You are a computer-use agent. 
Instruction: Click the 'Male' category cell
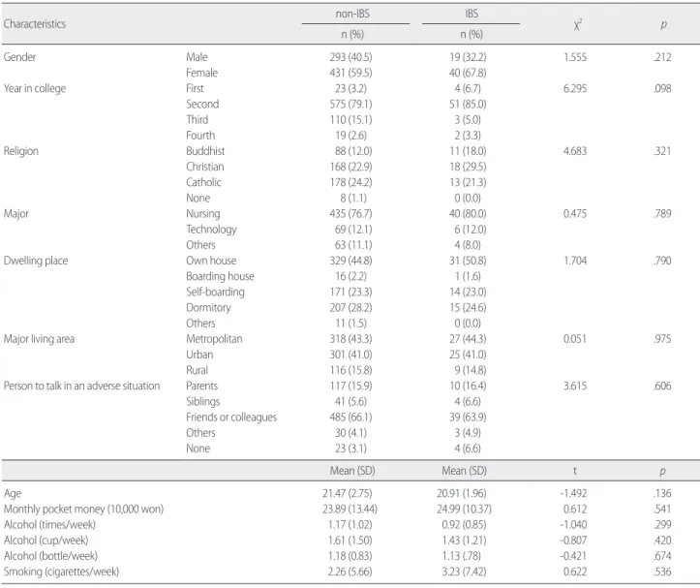(x=197, y=57)
